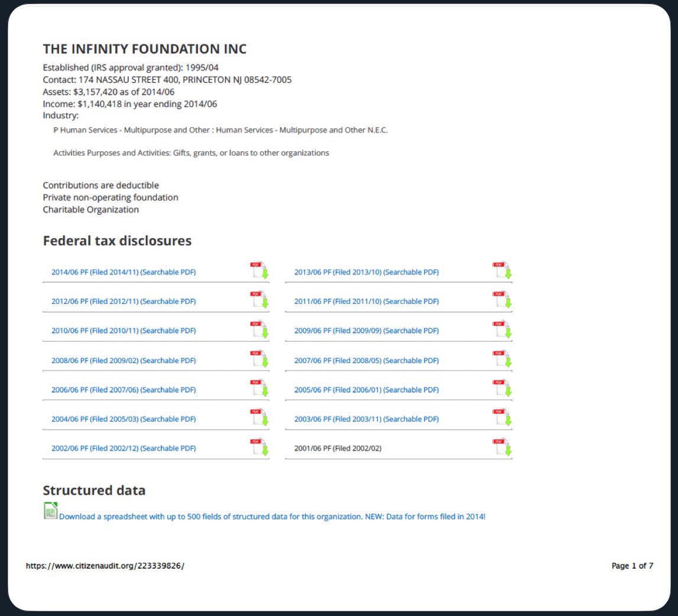Screen dimensions: 678x616
Task: Click the 2001/06 PF (Filed 2002/02) text
Action: pos(338,448)
